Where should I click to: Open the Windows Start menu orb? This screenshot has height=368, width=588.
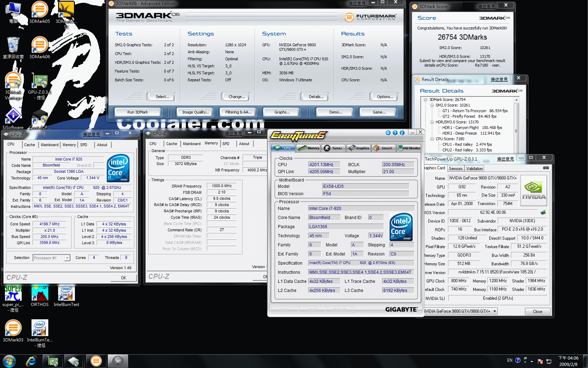coord(9,361)
